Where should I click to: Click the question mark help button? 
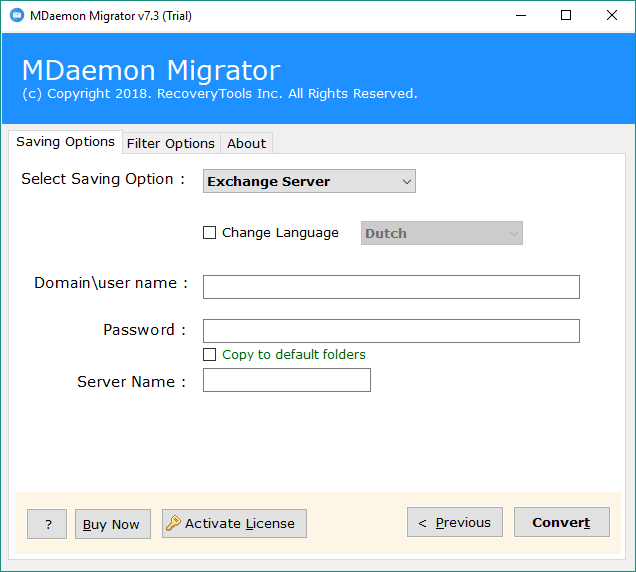(x=47, y=524)
